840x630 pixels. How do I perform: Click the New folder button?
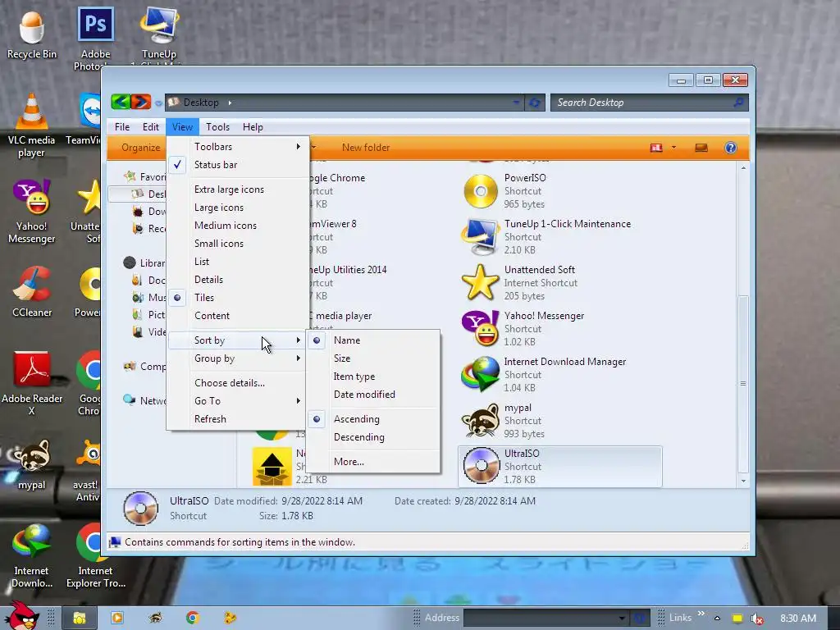pos(366,148)
